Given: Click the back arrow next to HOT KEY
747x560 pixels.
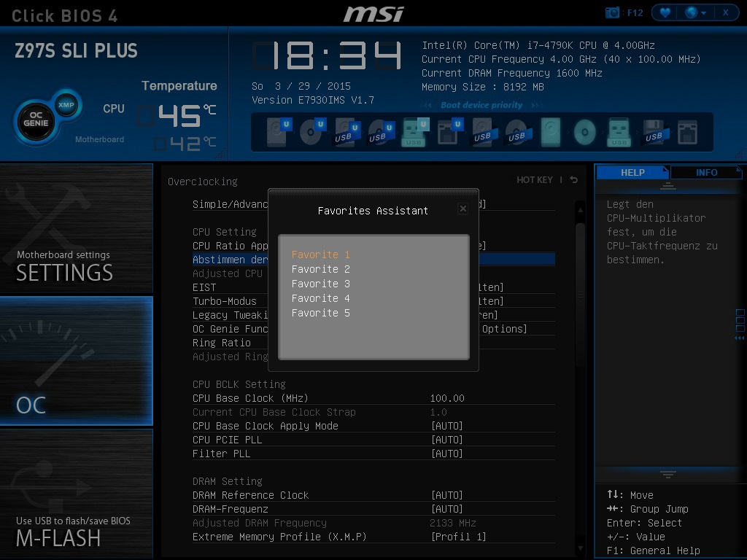Looking at the screenshot, I should click(x=574, y=180).
